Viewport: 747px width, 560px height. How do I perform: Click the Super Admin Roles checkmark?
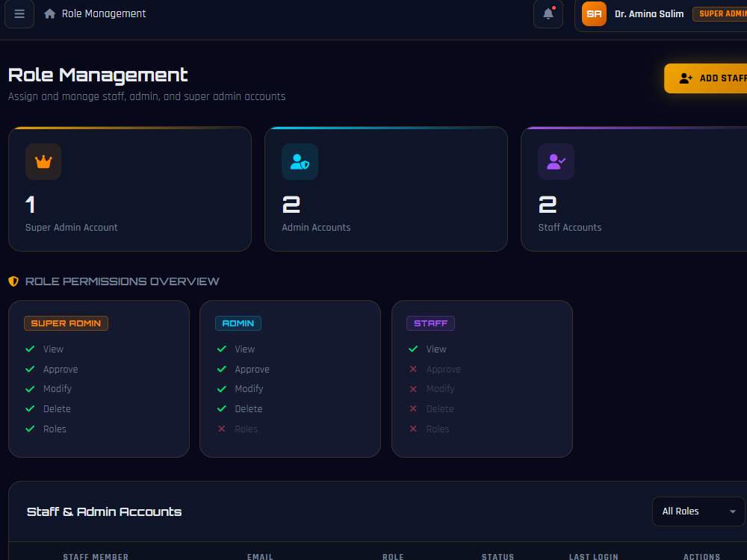click(x=30, y=429)
